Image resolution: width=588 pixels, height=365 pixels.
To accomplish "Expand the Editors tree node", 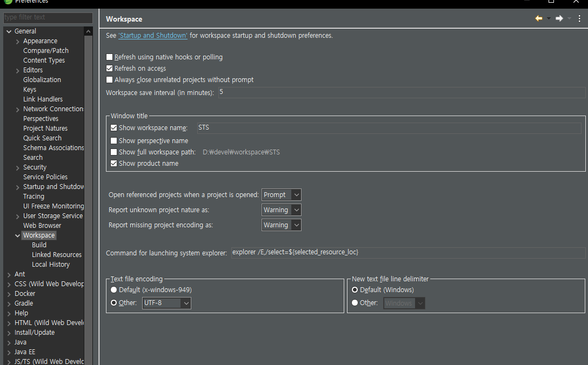I will [18, 70].
